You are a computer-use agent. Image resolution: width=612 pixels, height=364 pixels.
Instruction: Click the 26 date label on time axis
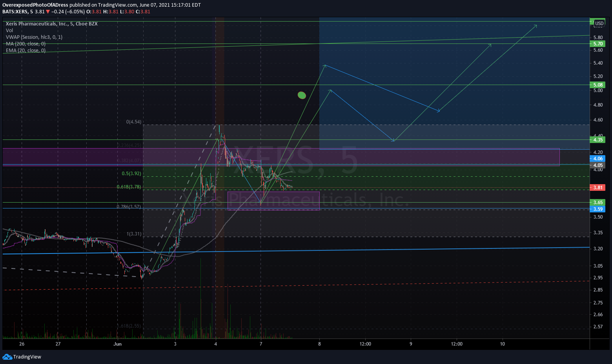point(22,344)
